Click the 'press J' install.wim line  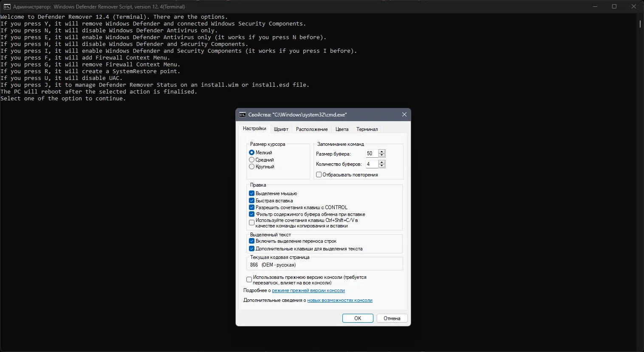point(155,85)
